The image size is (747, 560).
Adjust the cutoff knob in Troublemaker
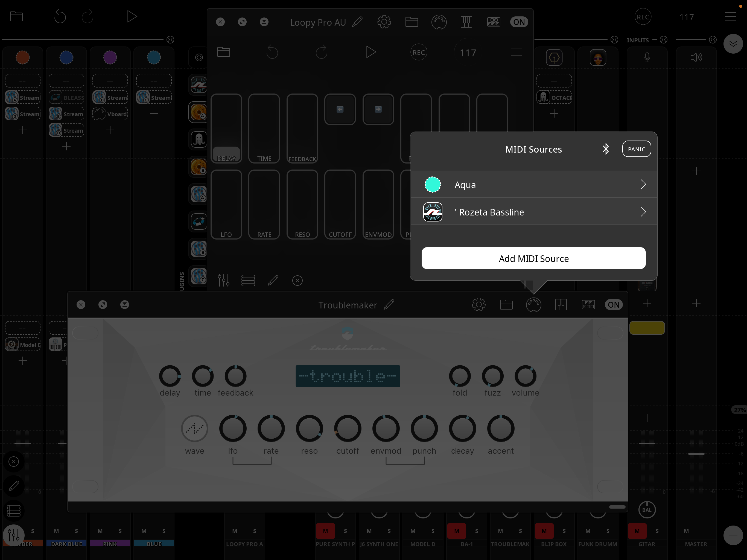point(348,428)
